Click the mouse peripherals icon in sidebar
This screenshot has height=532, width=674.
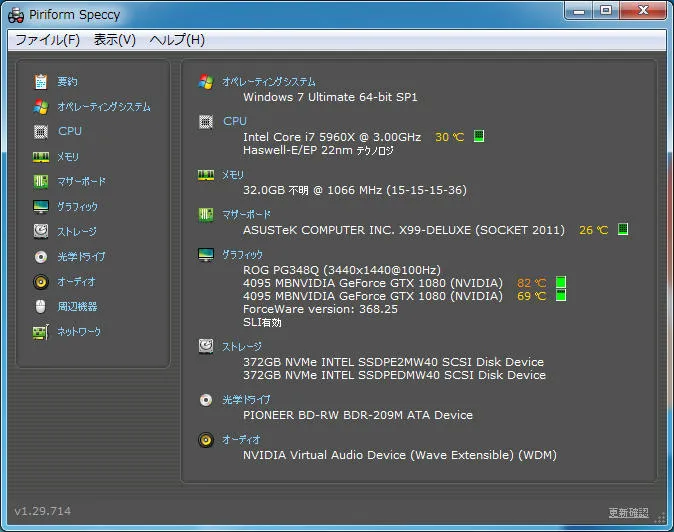(40, 306)
